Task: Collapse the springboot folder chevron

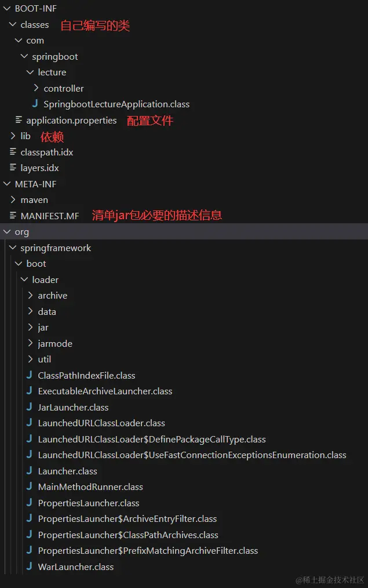Action: pyautogui.click(x=24, y=56)
